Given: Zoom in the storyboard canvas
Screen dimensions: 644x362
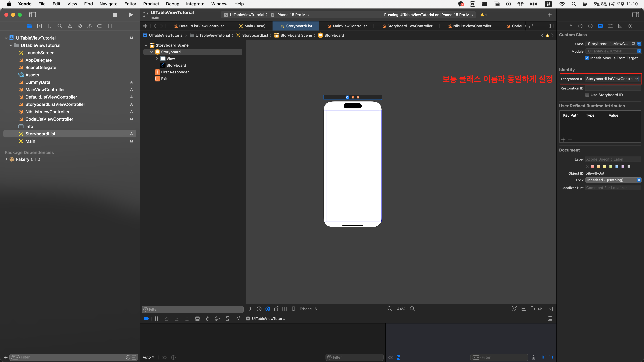Looking at the screenshot, I should tap(413, 309).
